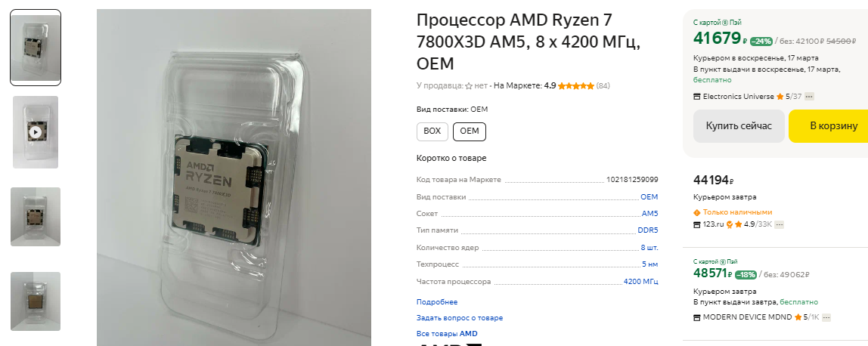Image resolution: width=868 pixels, height=346 pixels.
Task: Select the BOX delivery option
Action: (x=432, y=131)
